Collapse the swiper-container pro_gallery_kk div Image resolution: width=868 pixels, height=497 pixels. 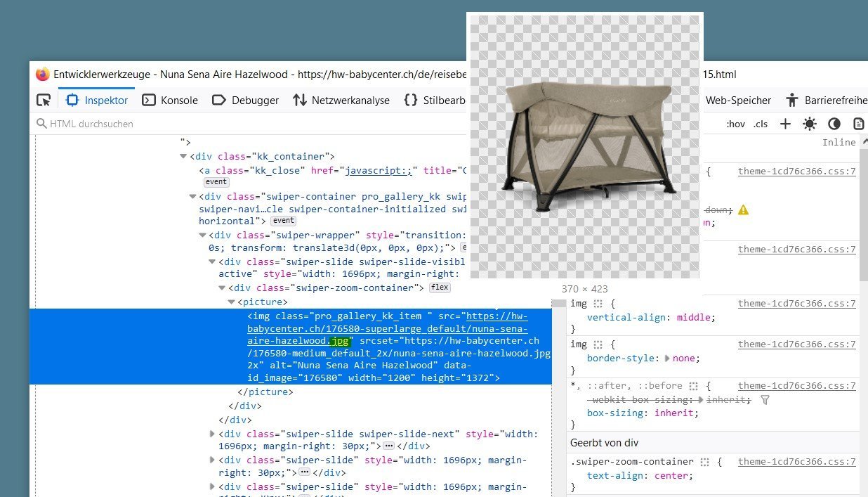tap(193, 197)
